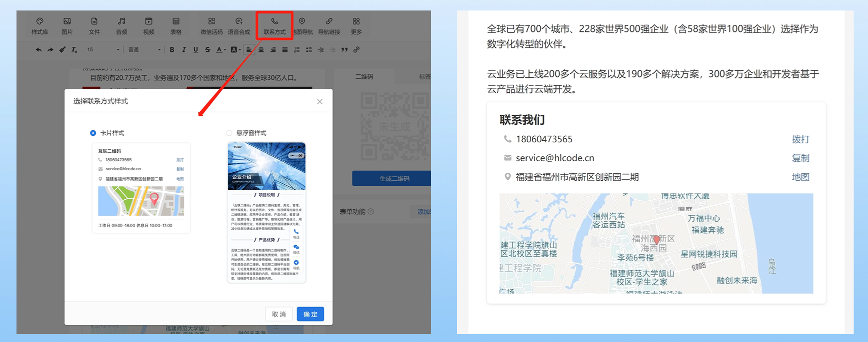This screenshot has height=342, width=868.
Task: Open the 样式库 style library
Action: (x=40, y=25)
